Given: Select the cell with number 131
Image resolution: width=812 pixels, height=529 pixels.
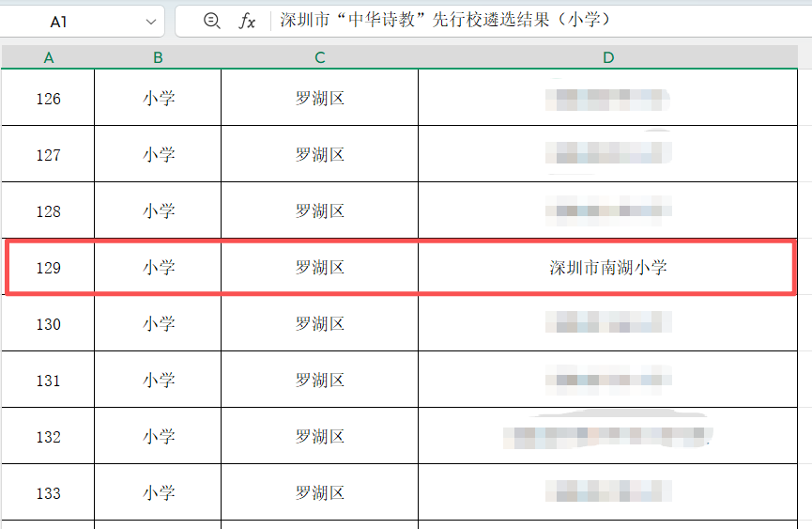Looking at the screenshot, I should (48, 381).
